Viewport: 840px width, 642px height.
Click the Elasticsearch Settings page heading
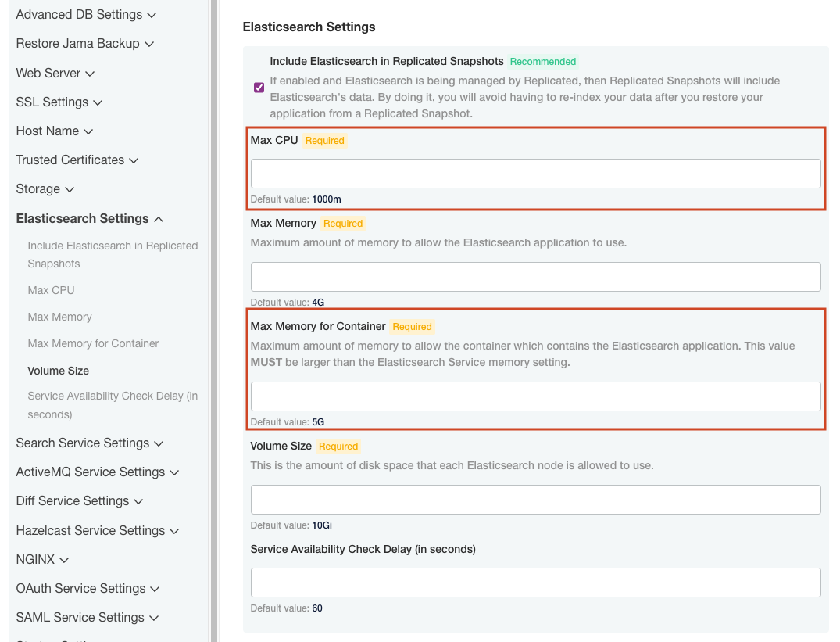point(309,27)
